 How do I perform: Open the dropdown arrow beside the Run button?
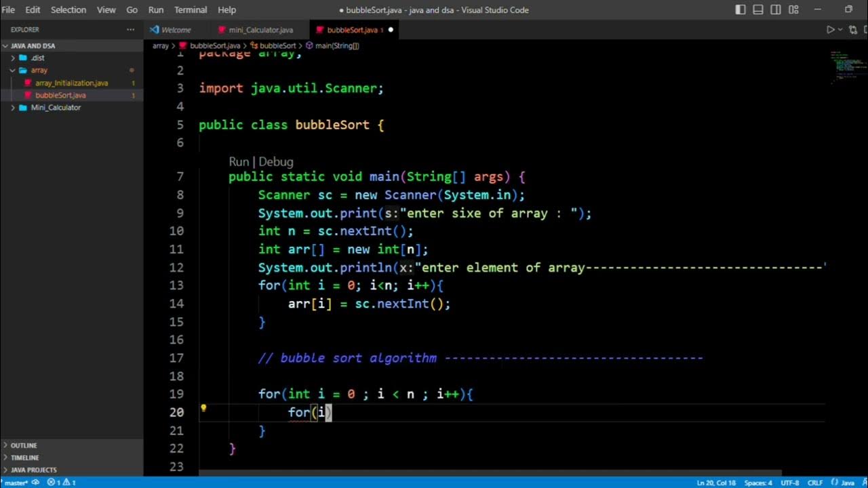click(x=840, y=30)
